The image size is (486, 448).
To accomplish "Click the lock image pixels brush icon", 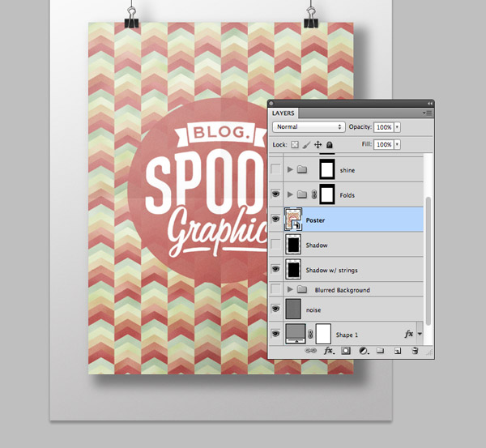I will [x=306, y=145].
